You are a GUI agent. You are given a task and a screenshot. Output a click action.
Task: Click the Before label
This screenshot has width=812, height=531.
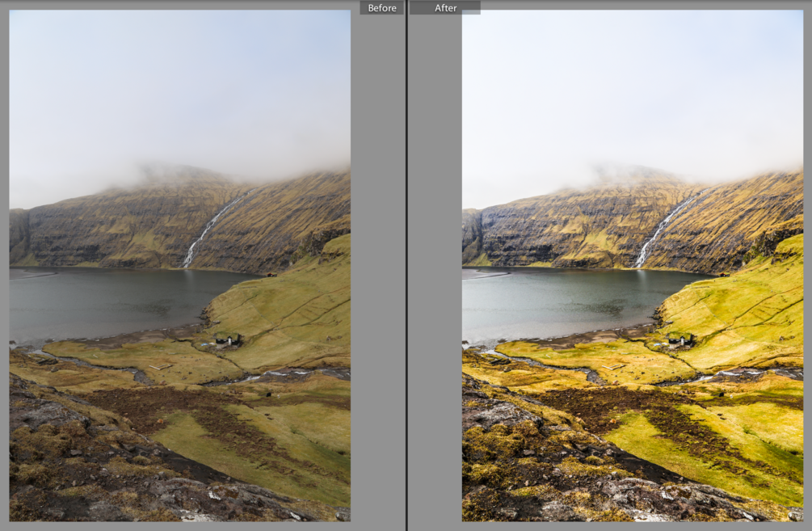click(x=382, y=8)
